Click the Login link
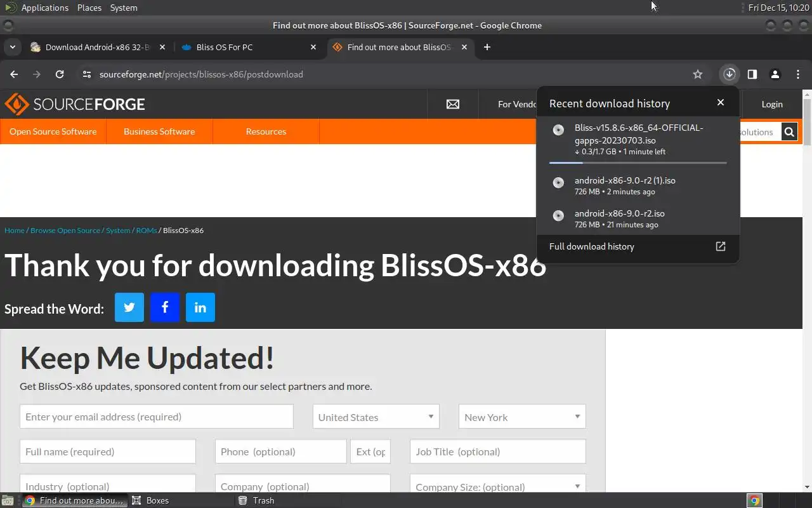Image resolution: width=812 pixels, height=508 pixels. point(772,104)
